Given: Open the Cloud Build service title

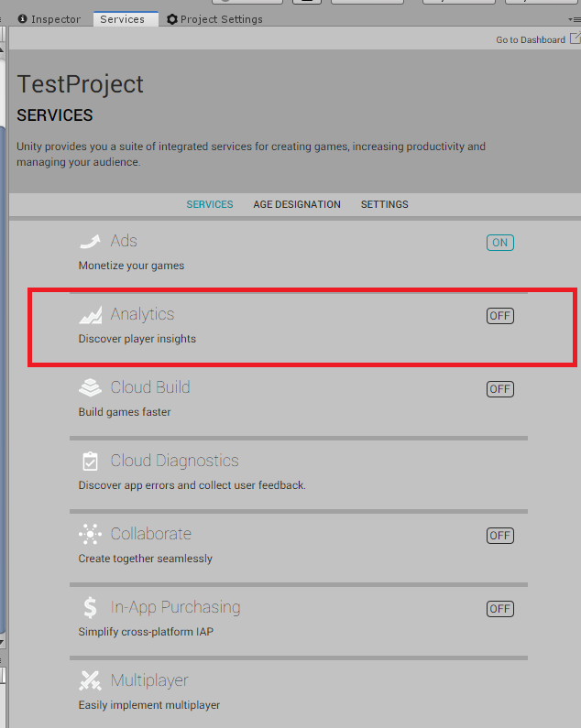Looking at the screenshot, I should (x=150, y=387).
